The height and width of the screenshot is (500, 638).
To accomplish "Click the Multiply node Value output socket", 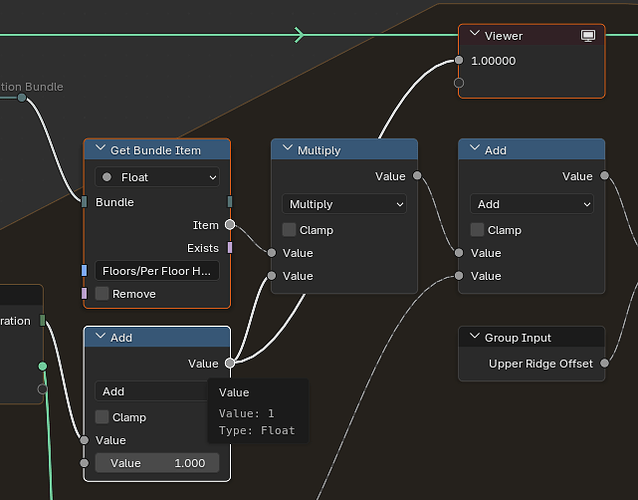I will tap(417, 176).
